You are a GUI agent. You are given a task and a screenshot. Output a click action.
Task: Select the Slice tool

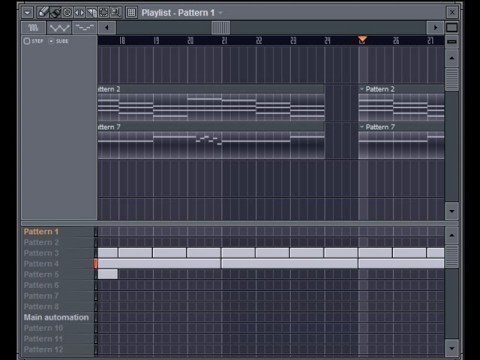pos(91,13)
